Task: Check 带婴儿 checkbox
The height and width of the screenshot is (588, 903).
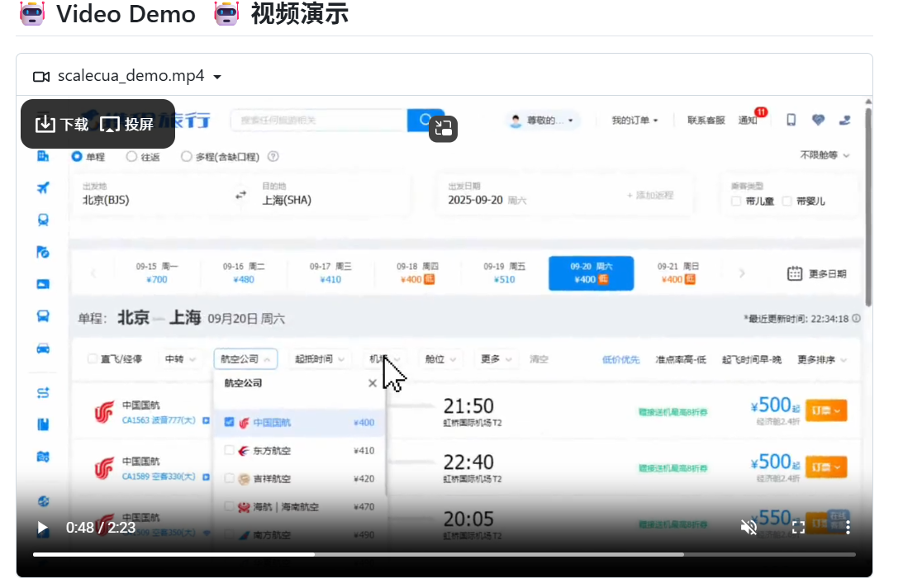Action: tap(787, 201)
